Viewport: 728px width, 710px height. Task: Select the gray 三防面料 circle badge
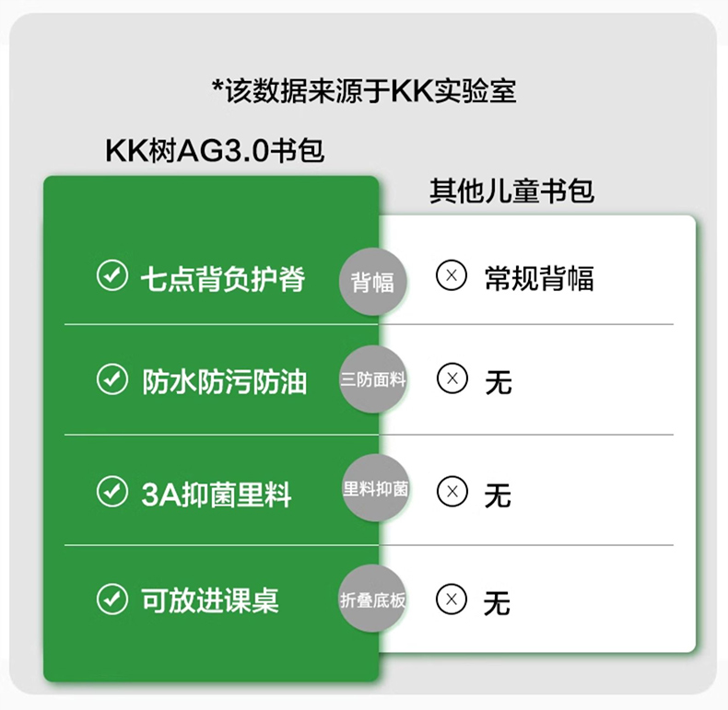(373, 378)
